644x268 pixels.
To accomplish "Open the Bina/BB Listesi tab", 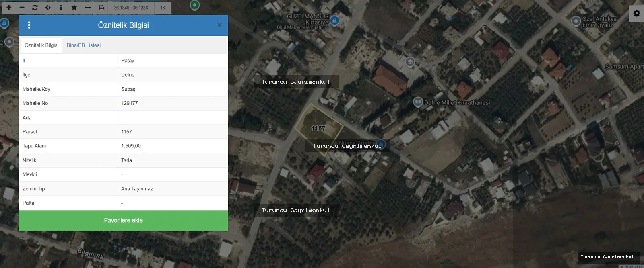I will click(x=84, y=45).
